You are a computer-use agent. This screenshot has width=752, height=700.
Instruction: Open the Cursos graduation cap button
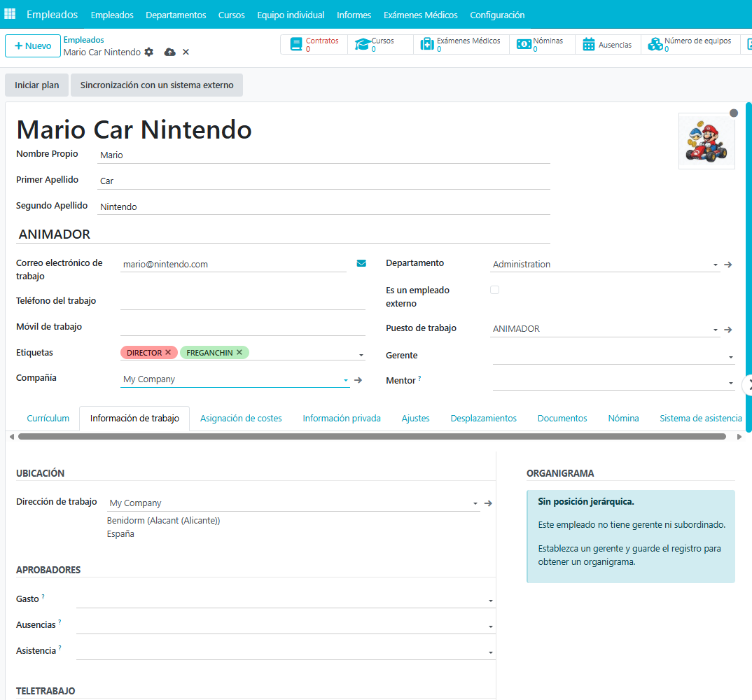380,45
